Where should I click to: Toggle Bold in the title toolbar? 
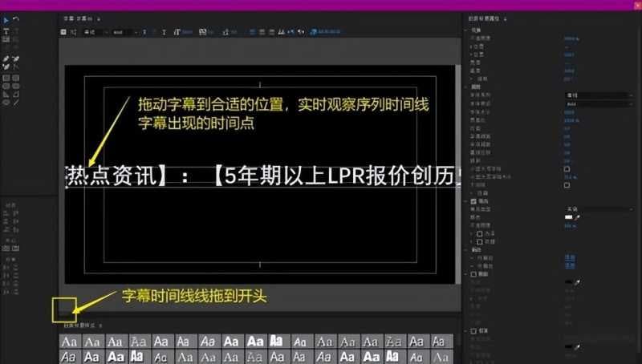point(144,32)
